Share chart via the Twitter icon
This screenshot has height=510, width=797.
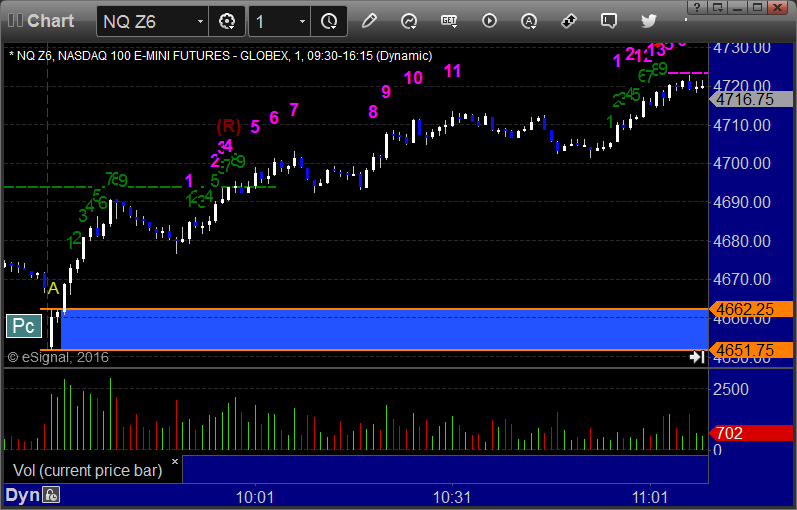649,21
